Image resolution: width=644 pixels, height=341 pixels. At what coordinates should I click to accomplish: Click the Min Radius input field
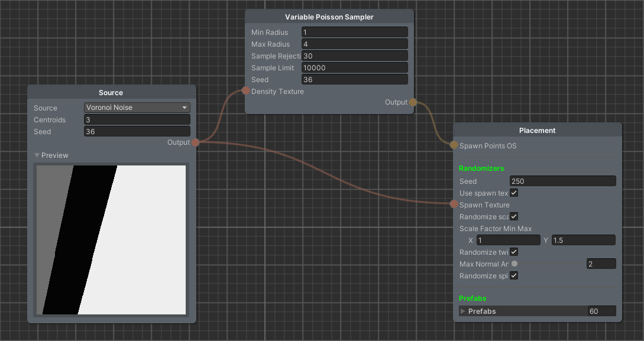[x=354, y=32]
